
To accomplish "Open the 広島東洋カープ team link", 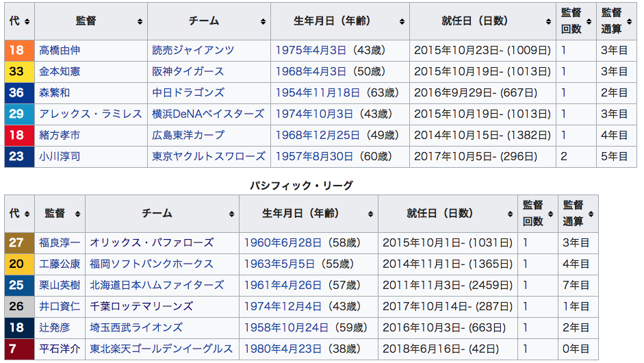I will click(x=188, y=135).
